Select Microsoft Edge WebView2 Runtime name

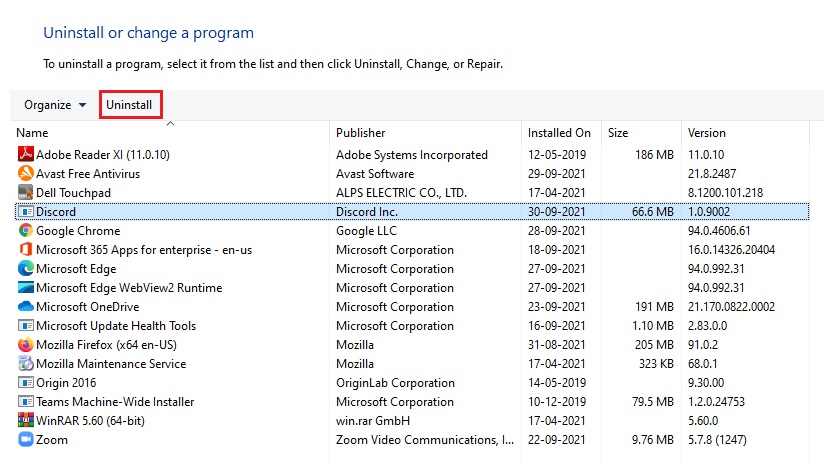(x=129, y=287)
